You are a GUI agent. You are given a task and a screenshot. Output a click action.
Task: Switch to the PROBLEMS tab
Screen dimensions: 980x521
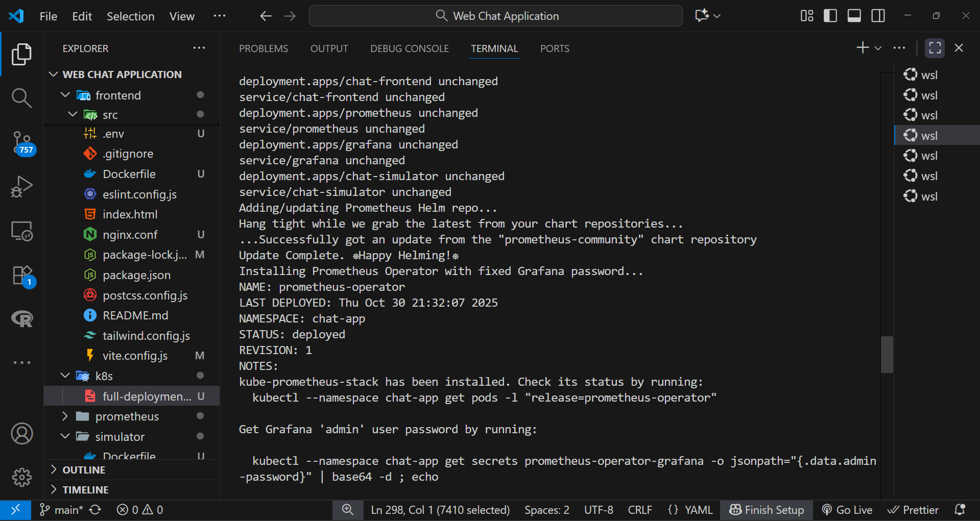pyautogui.click(x=264, y=48)
